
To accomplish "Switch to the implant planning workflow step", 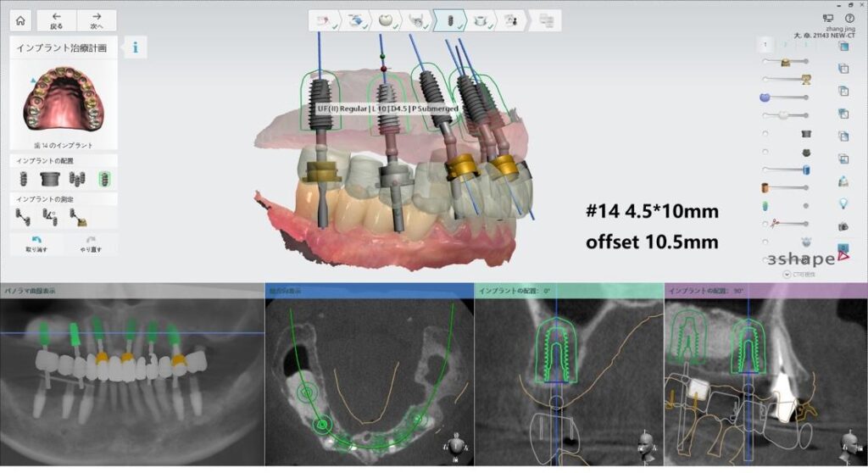I will (450, 20).
